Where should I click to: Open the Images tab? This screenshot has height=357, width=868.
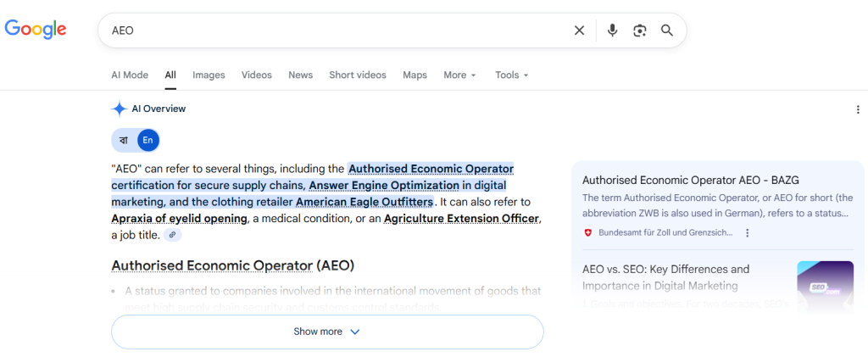[x=209, y=75]
